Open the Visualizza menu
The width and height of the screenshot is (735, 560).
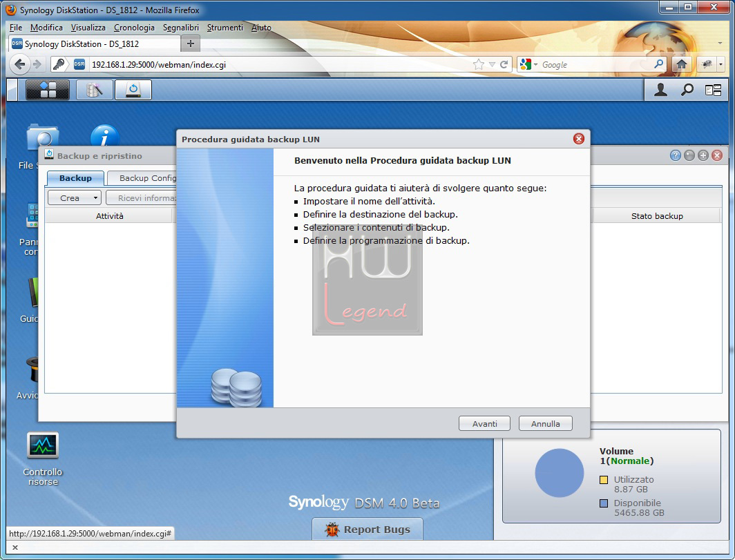[x=88, y=28]
